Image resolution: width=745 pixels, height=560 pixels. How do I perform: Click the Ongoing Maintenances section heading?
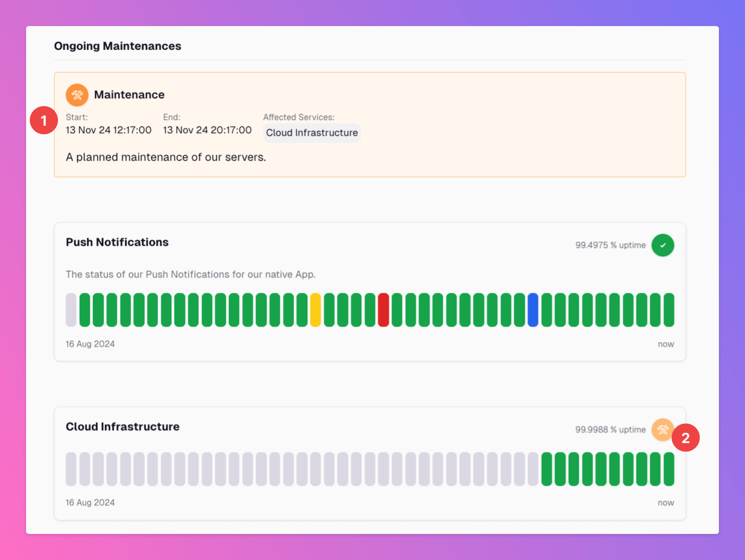(117, 46)
